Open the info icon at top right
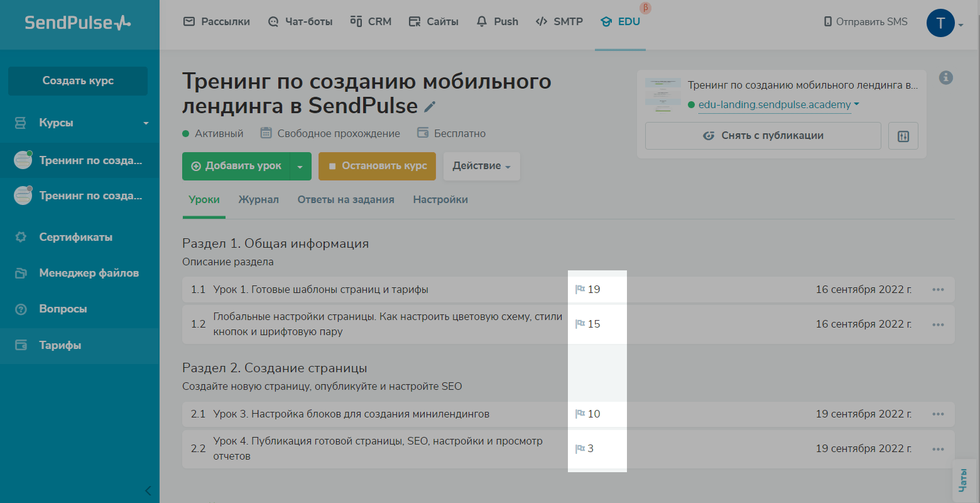This screenshot has width=980, height=503. 945,77
